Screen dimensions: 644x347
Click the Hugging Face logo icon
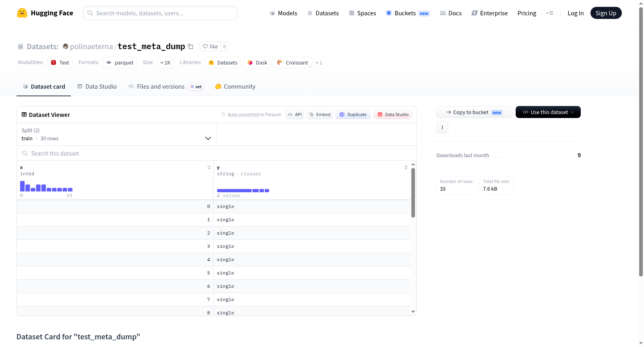coord(22,13)
